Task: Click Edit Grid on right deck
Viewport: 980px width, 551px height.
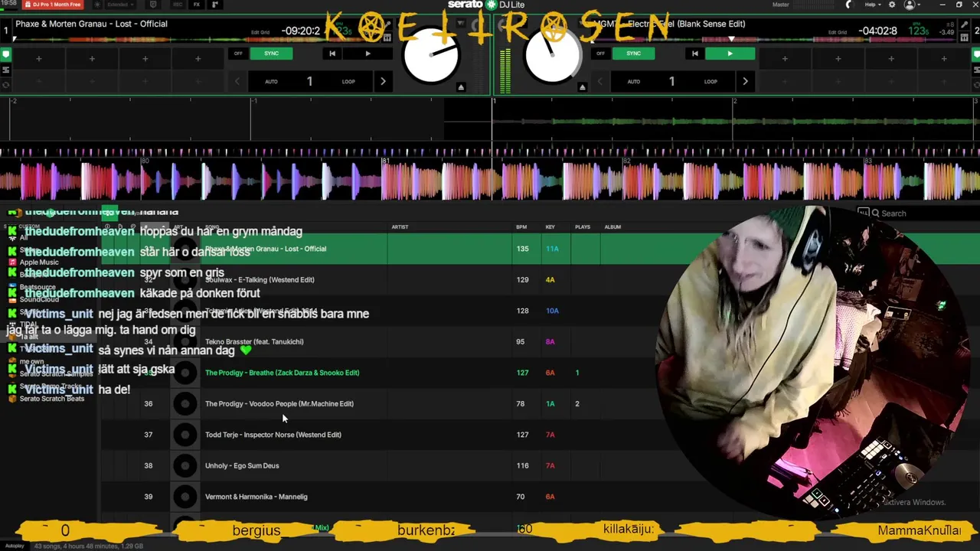Action: click(837, 32)
